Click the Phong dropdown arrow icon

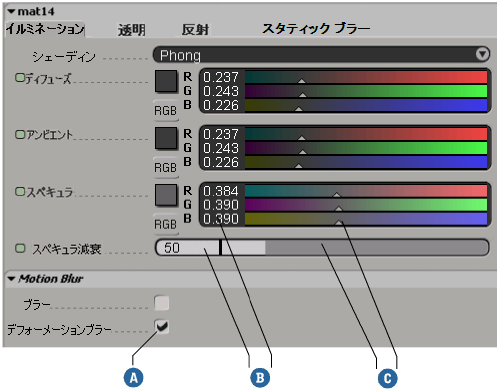pos(482,54)
